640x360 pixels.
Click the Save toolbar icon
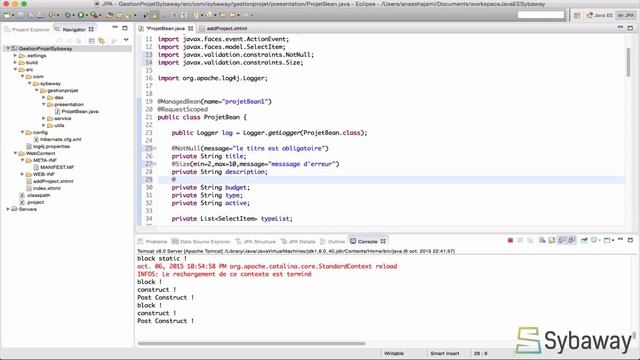[x=20, y=15]
